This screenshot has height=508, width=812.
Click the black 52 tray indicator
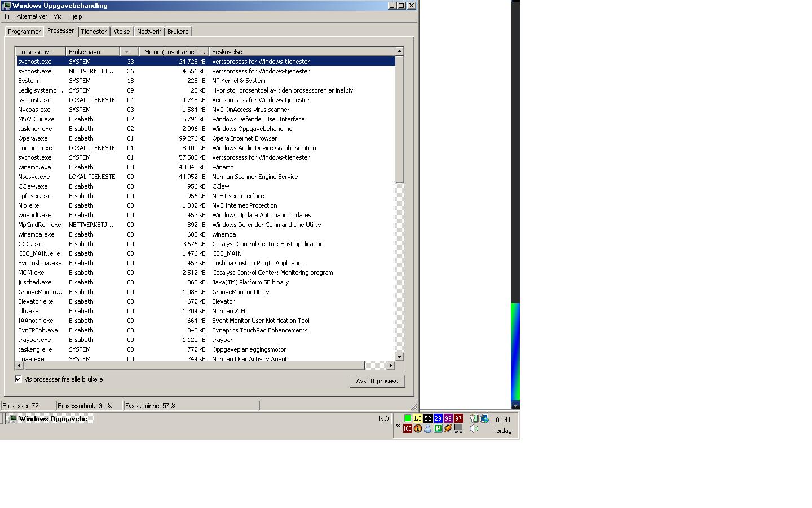pyautogui.click(x=427, y=418)
